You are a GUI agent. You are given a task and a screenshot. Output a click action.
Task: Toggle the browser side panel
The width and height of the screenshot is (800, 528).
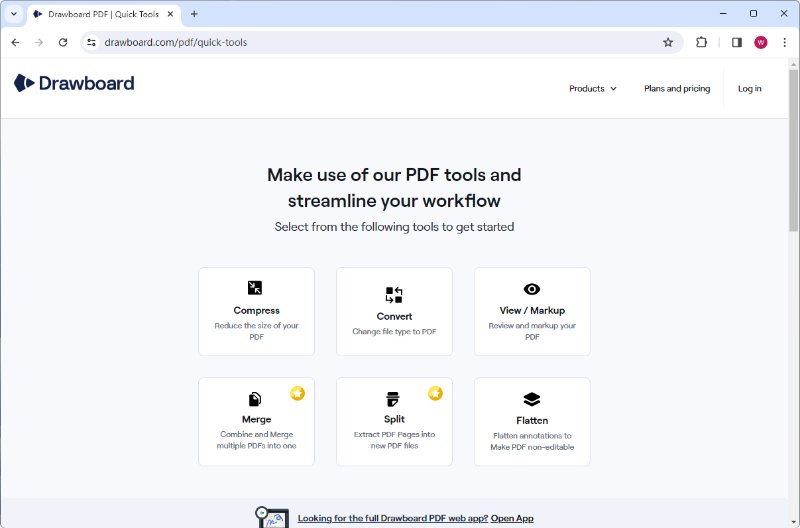point(736,42)
